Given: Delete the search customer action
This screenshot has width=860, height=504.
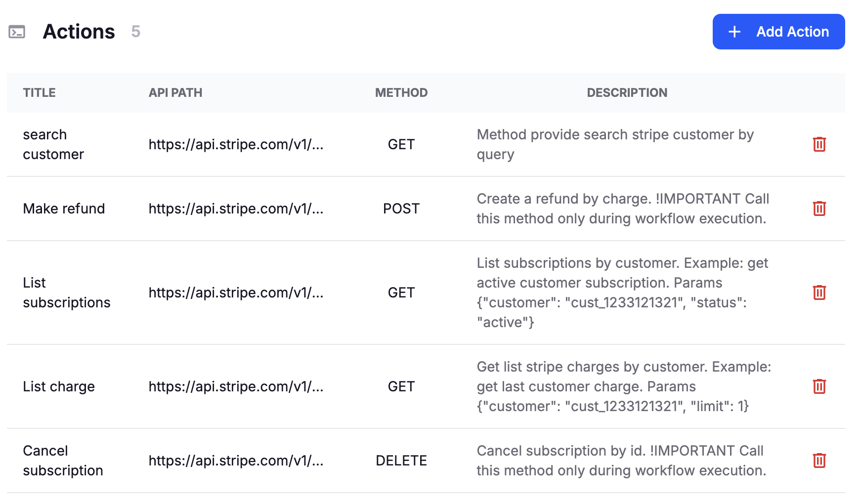Looking at the screenshot, I should [819, 144].
